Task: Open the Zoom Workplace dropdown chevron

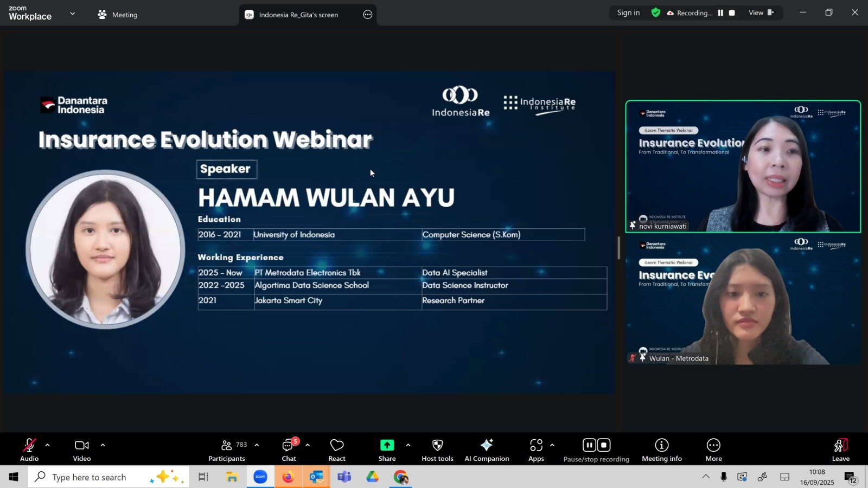Action: tap(73, 14)
